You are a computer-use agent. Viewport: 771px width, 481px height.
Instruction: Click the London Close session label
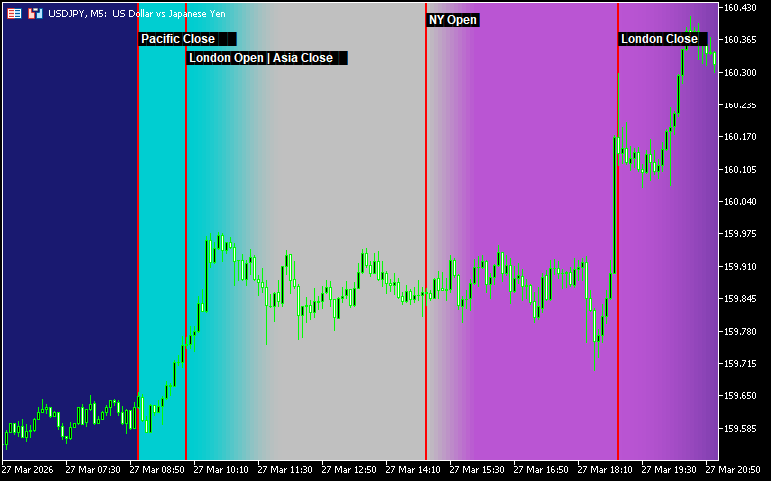pos(659,39)
